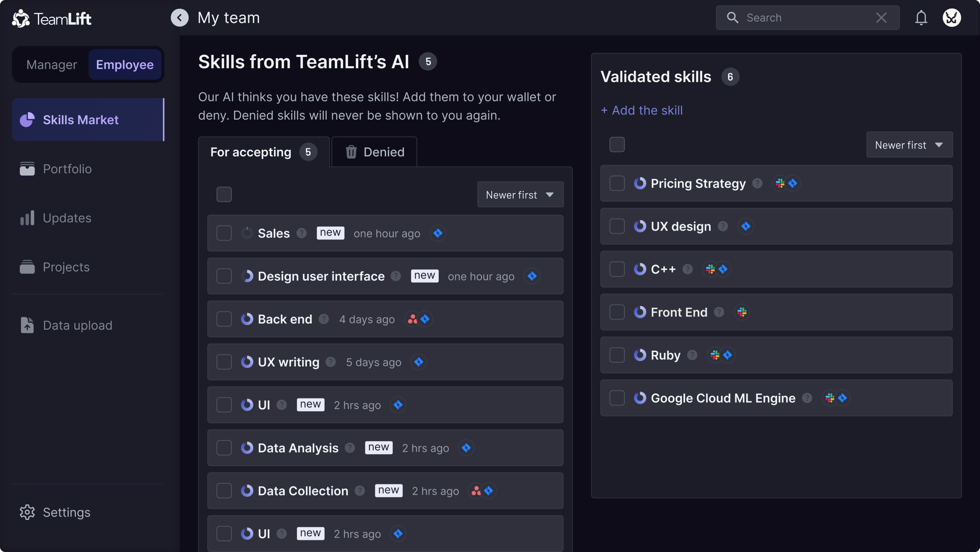Click the Jira icon on UX design row

746,226
